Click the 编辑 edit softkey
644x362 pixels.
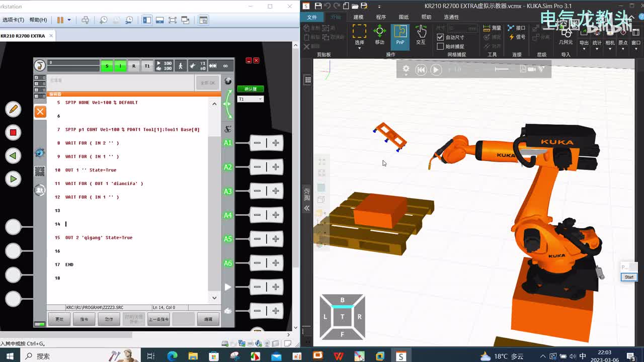click(x=208, y=319)
